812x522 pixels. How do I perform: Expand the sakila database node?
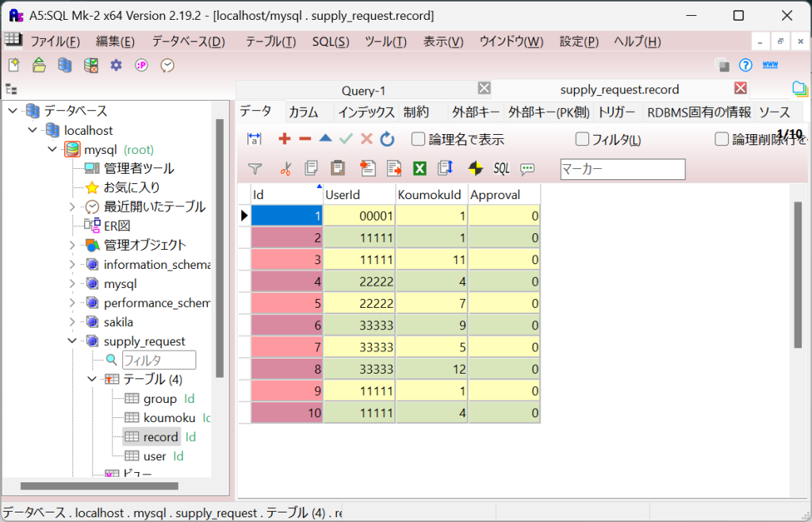(72, 322)
